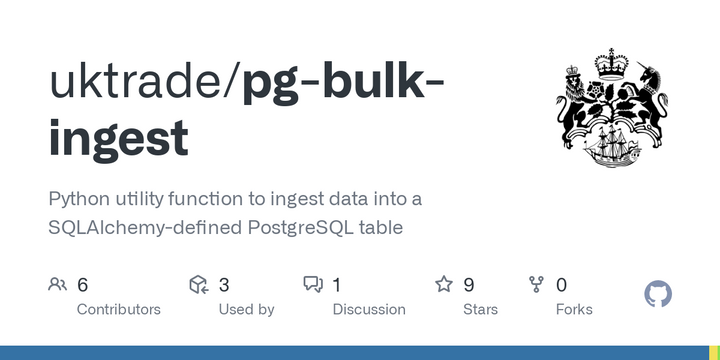Click the yellow segment of language bar
This screenshot has height=360, width=720.
point(714,353)
